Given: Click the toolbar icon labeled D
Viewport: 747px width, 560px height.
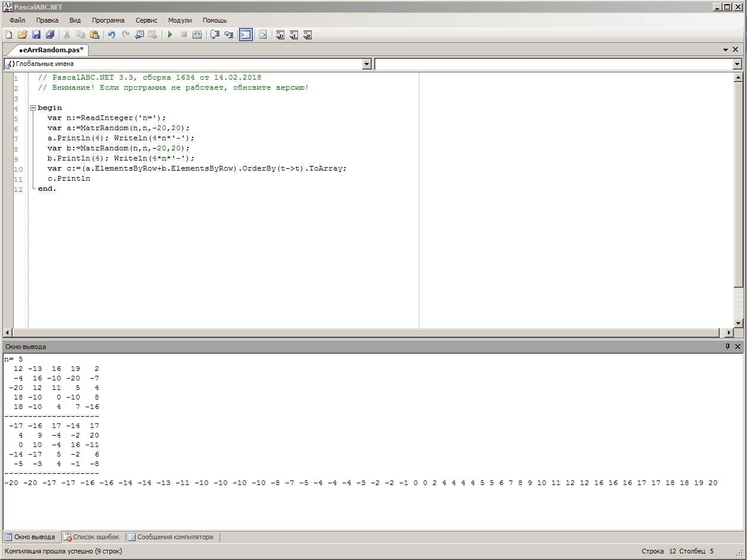Looking at the screenshot, I should click(280, 35).
